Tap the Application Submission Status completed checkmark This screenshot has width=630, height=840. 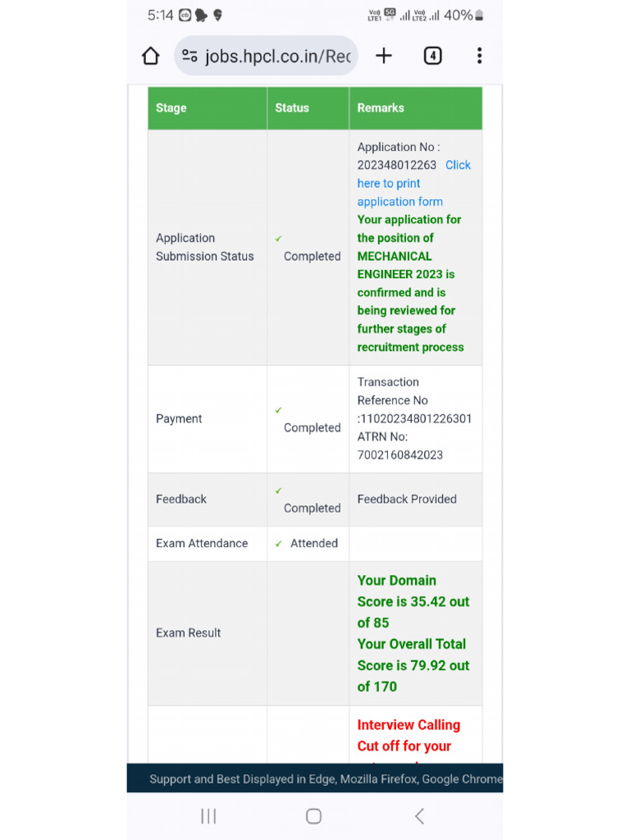click(x=279, y=239)
